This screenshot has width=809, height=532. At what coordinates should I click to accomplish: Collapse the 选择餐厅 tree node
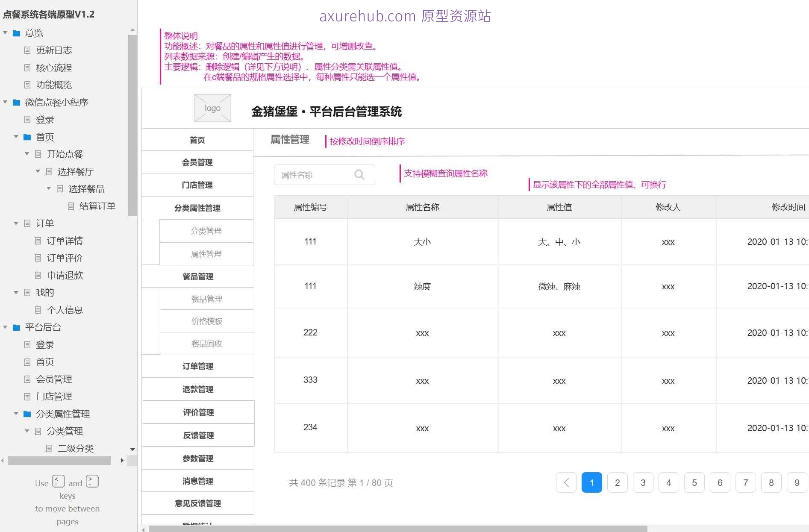[x=38, y=171]
